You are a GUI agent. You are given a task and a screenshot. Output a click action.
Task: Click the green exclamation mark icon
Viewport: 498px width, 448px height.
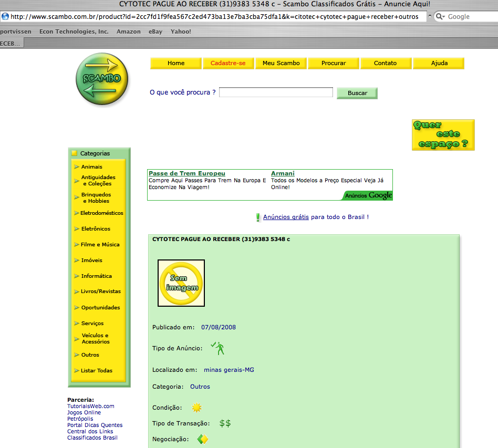click(258, 217)
